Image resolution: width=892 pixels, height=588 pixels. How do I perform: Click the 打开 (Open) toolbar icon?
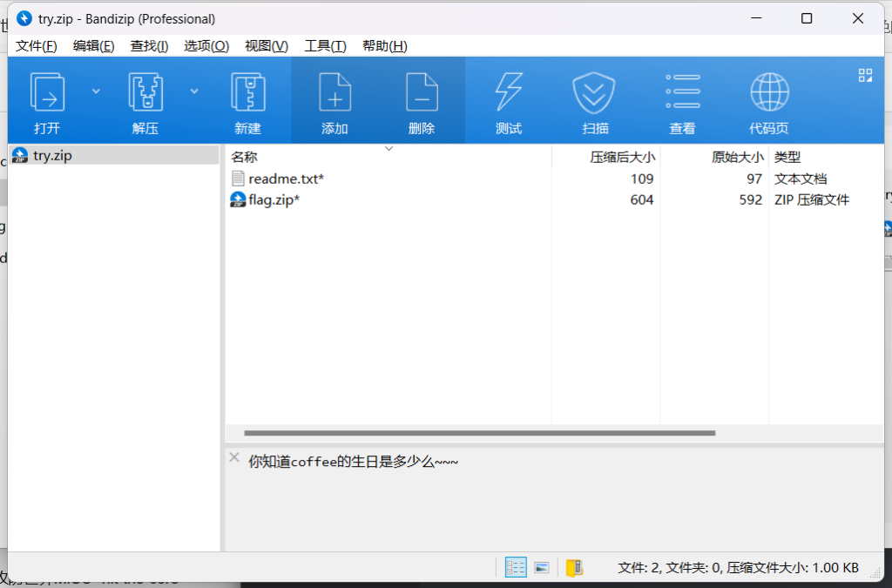[47, 93]
